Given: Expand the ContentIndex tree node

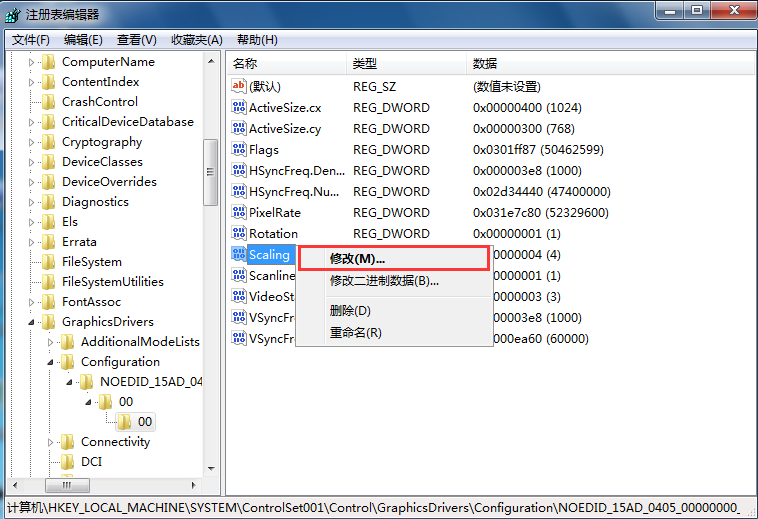Looking at the screenshot, I should [x=31, y=82].
